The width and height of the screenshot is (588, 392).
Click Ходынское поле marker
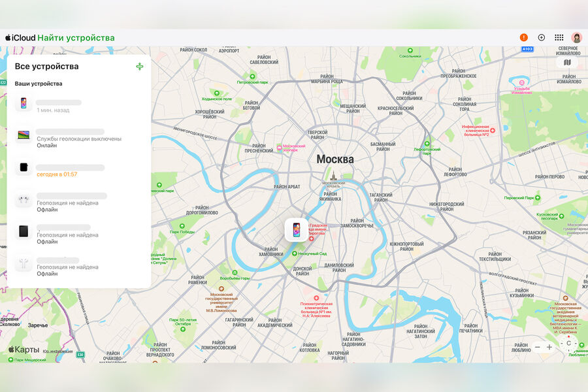[217, 93]
